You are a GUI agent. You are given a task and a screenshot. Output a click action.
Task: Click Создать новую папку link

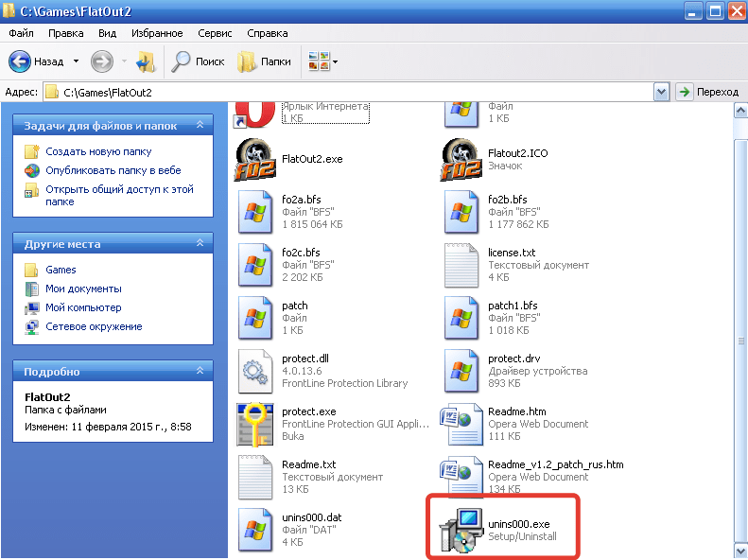pos(98,151)
